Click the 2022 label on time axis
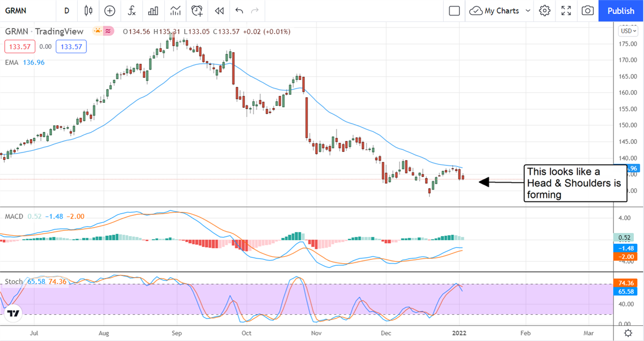The height and width of the screenshot is (341, 644). [x=460, y=333]
